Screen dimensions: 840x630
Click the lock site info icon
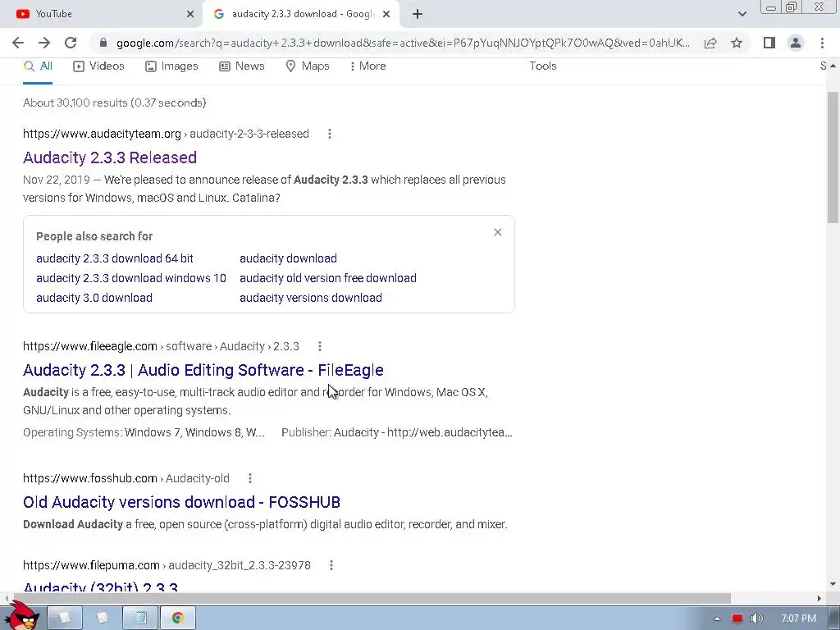point(103,43)
